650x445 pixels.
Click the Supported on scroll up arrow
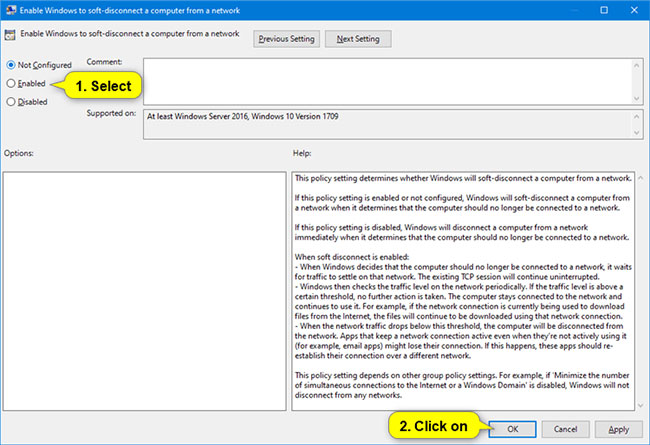click(x=636, y=117)
